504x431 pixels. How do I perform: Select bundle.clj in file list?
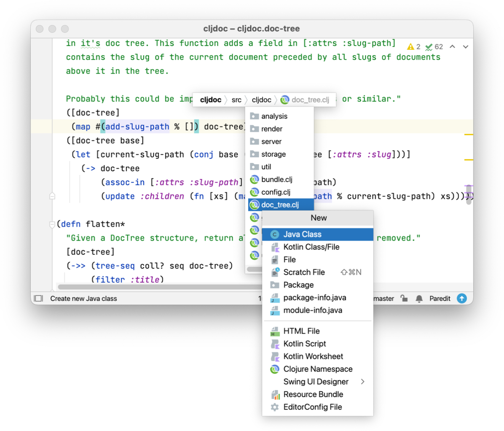coord(280,180)
